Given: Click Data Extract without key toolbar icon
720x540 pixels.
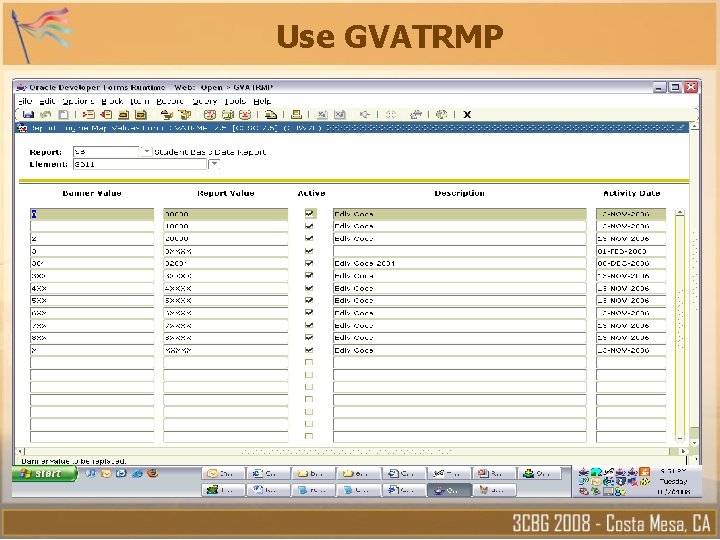Looking at the screenshot, I should (339, 114).
